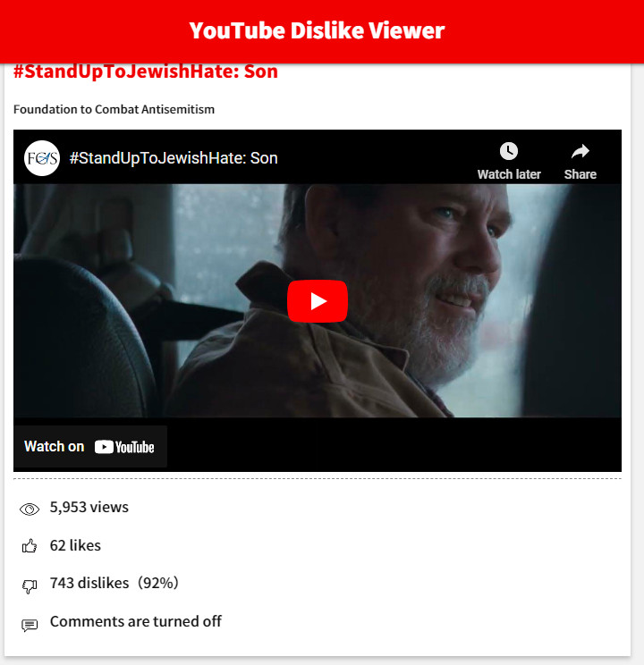Click the Share arrow icon

pos(580,151)
